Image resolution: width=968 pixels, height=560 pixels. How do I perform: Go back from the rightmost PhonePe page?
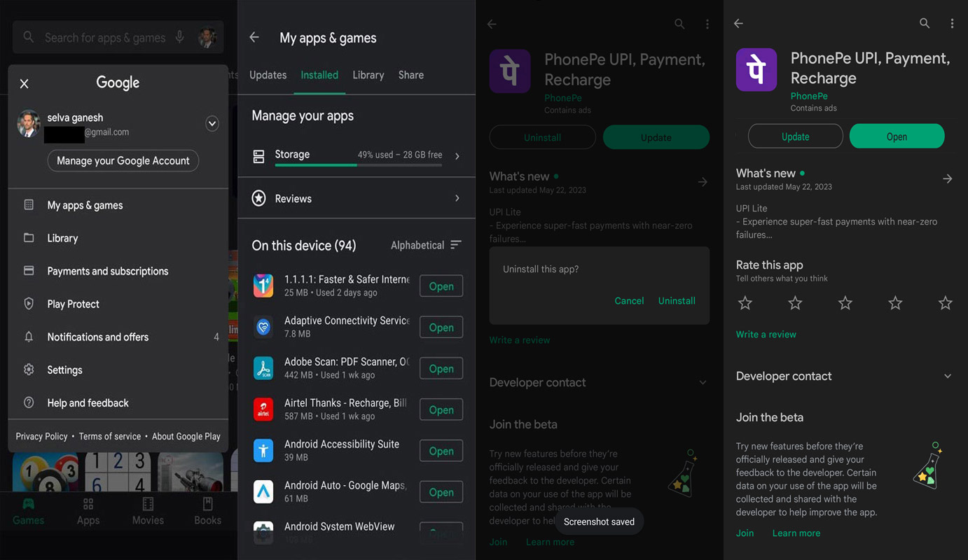pos(738,24)
